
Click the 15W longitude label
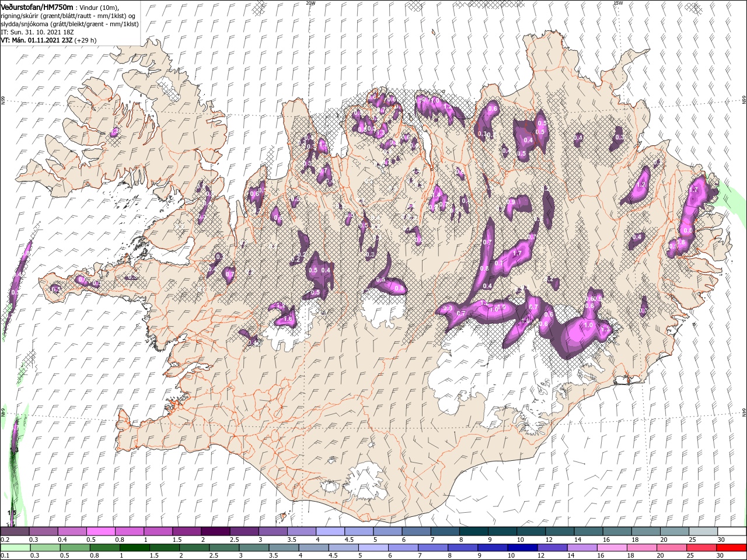(617, 3)
